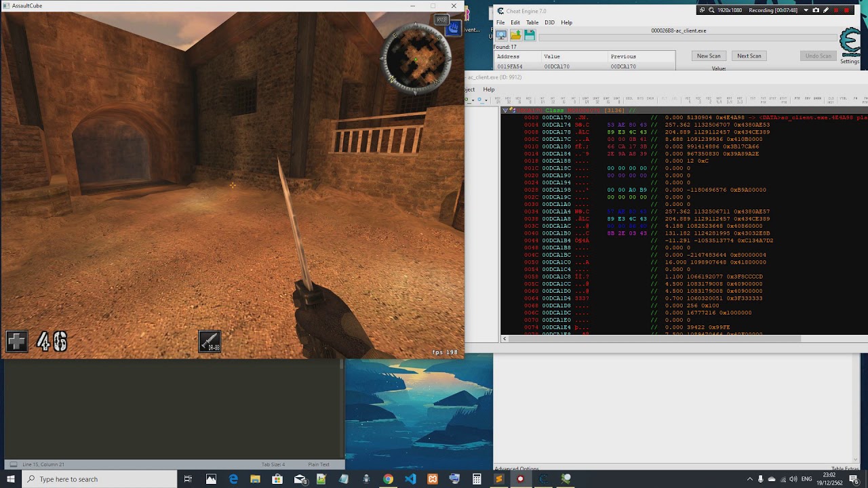Open the D3D menu in Cheat Engine
Screen dimensions: 868x488
tap(549, 22)
